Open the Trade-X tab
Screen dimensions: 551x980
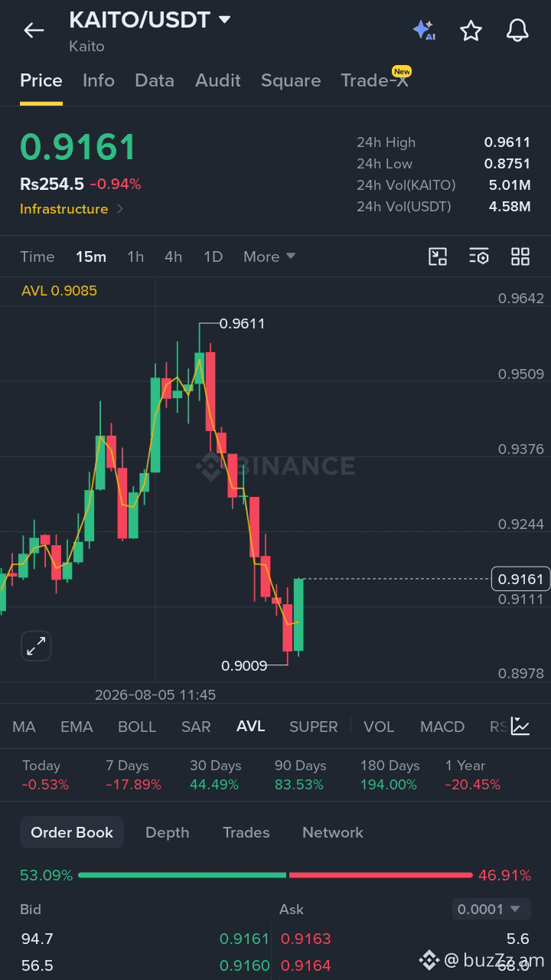(375, 80)
